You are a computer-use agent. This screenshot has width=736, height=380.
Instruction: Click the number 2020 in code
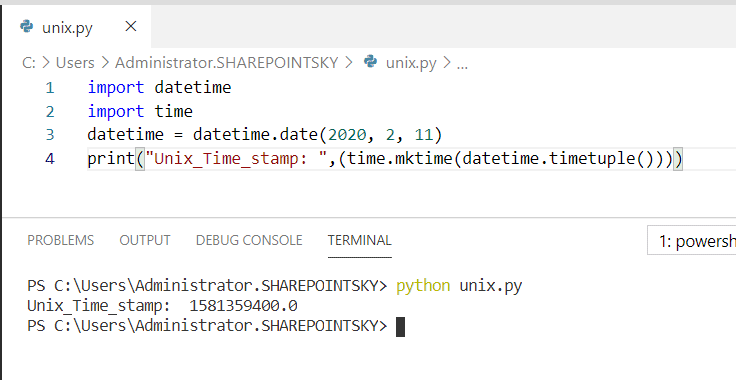coord(347,135)
